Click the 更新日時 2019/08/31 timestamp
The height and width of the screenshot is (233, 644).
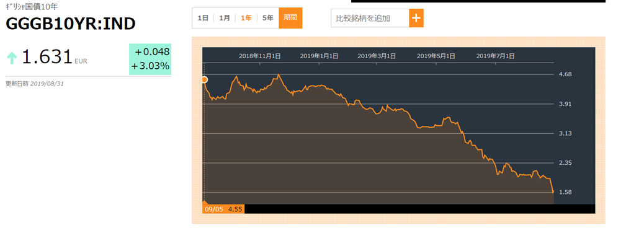point(35,84)
